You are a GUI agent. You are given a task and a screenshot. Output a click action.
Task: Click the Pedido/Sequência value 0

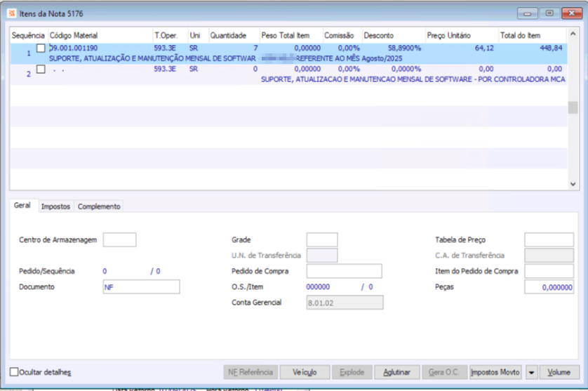(105, 271)
